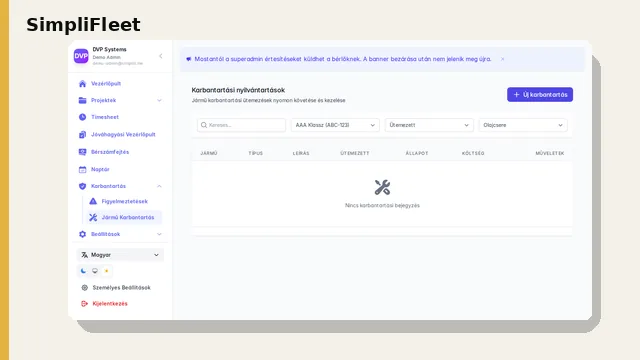Open the Olajcsere type dropdown
The height and width of the screenshot is (360, 640).
523,125
